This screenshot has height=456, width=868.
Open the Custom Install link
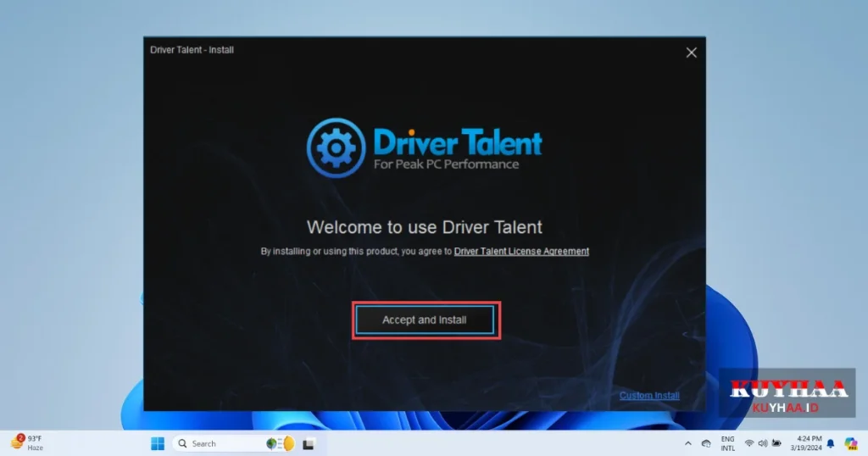649,395
